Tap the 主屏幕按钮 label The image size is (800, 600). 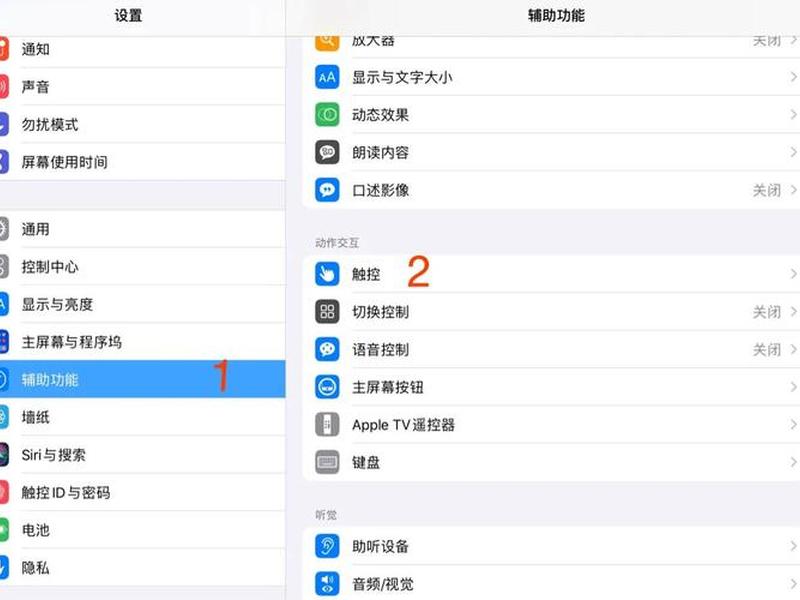(388, 387)
